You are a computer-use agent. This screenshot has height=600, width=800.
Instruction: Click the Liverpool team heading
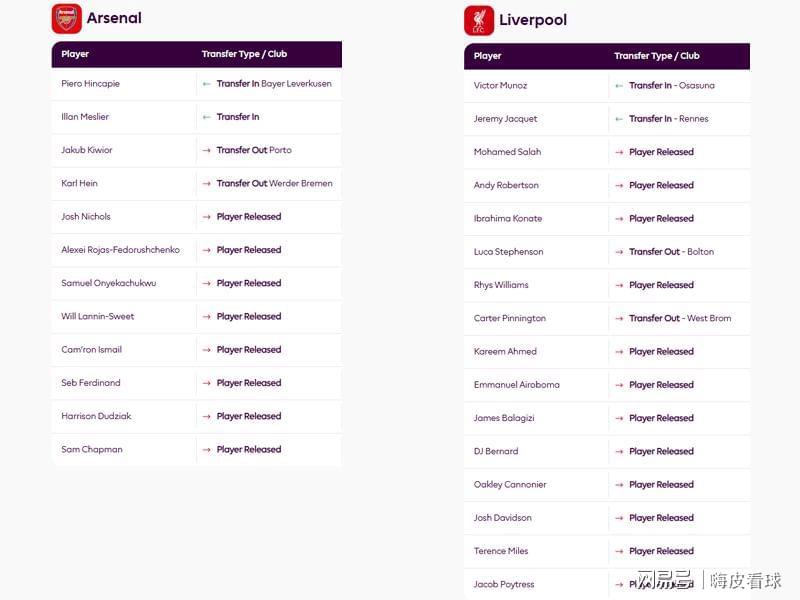pyautogui.click(x=533, y=20)
